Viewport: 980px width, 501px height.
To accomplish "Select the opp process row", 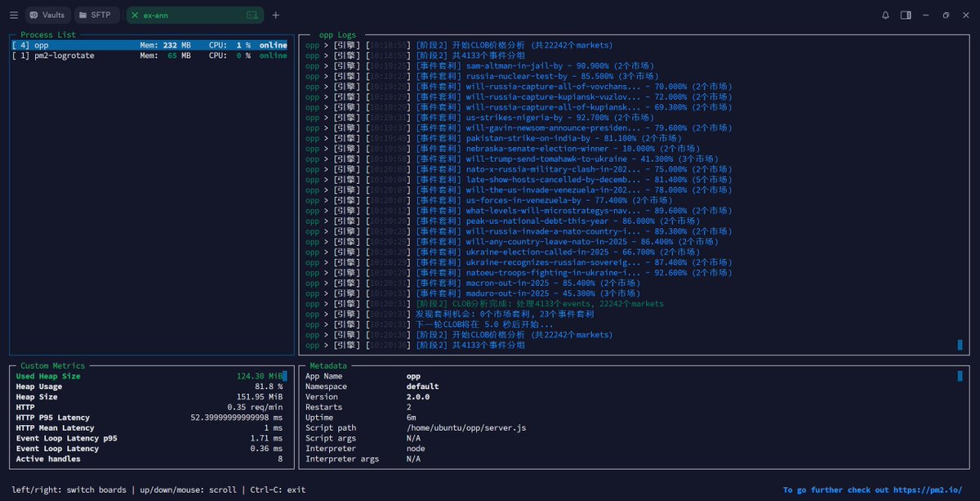I will (149, 45).
